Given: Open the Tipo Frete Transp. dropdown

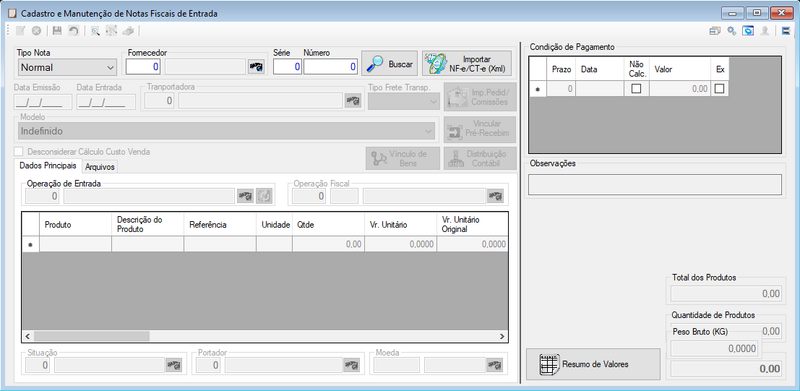Looking at the screenshot, I should 404,101.
